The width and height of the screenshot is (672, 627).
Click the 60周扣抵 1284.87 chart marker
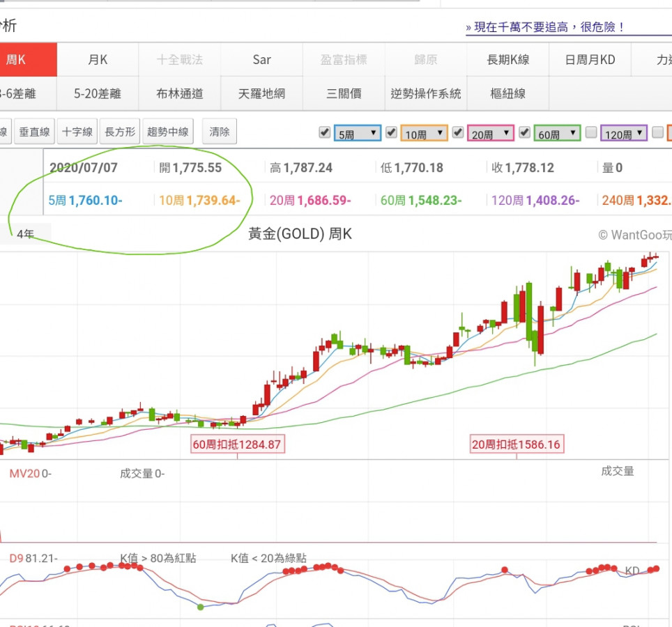click(238, 444)
